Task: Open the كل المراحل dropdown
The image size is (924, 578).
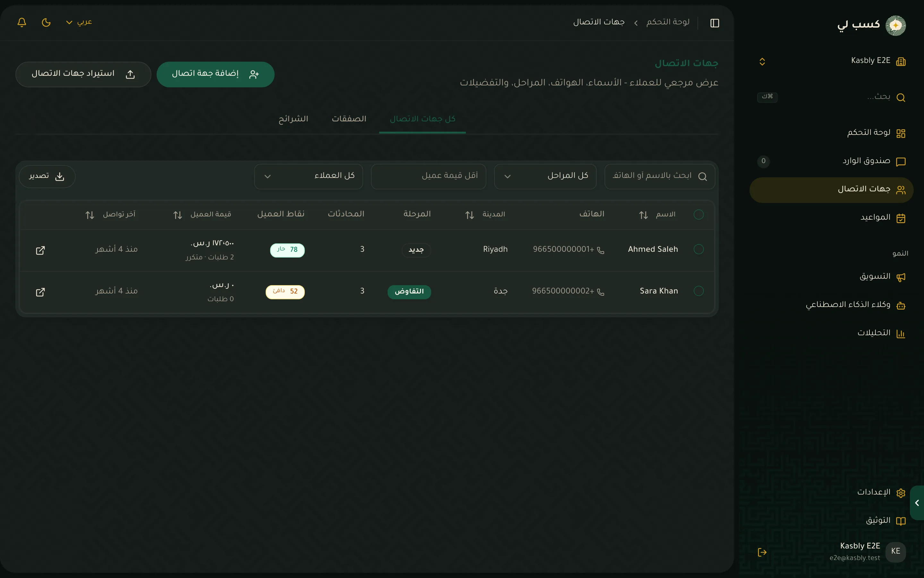Action: [x=545, y=176]
